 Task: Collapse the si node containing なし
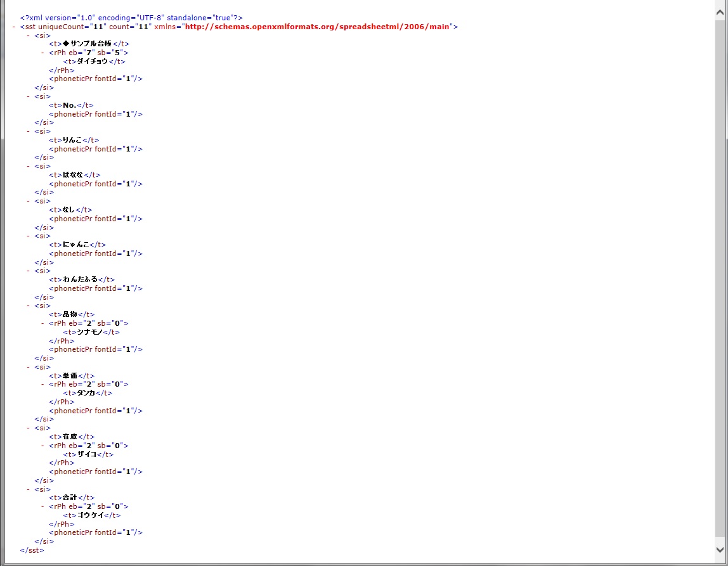pos(29,201)
